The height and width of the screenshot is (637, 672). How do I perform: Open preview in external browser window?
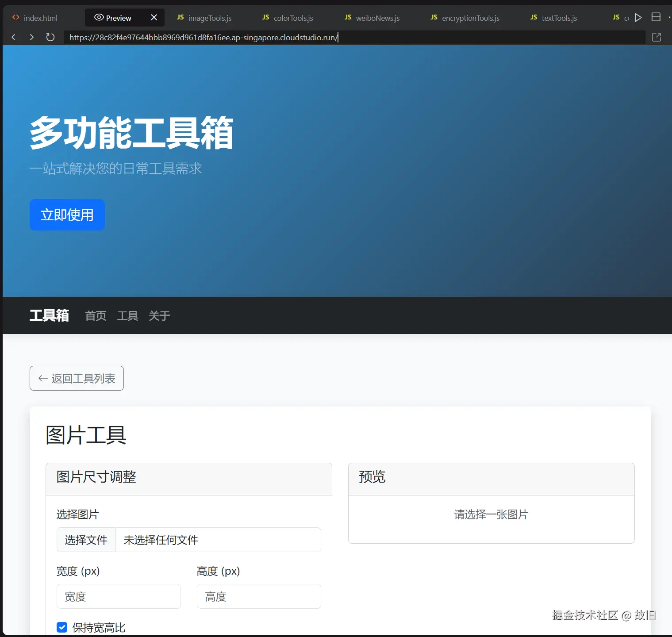657,37
